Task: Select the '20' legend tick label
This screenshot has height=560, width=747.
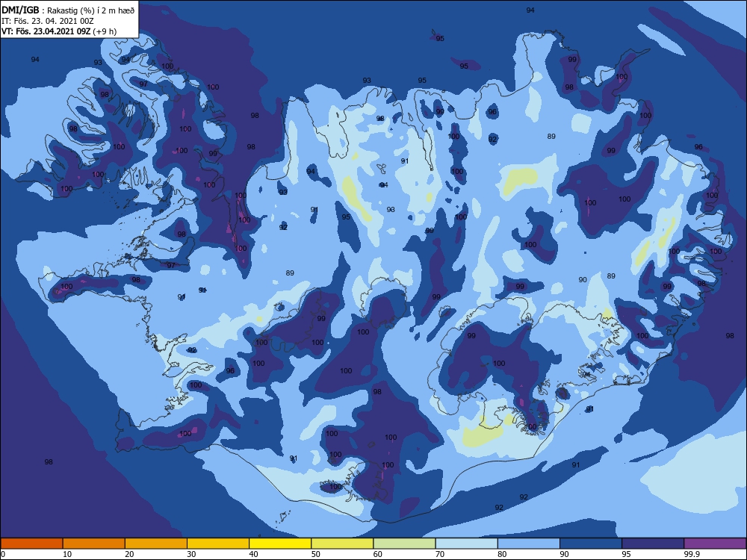Action: [129, 554]
